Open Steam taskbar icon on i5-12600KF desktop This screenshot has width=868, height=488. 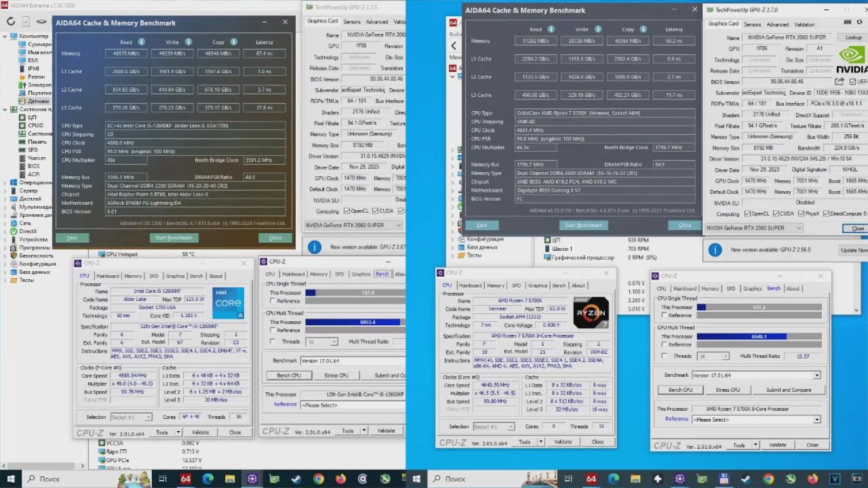coord(296,479)
